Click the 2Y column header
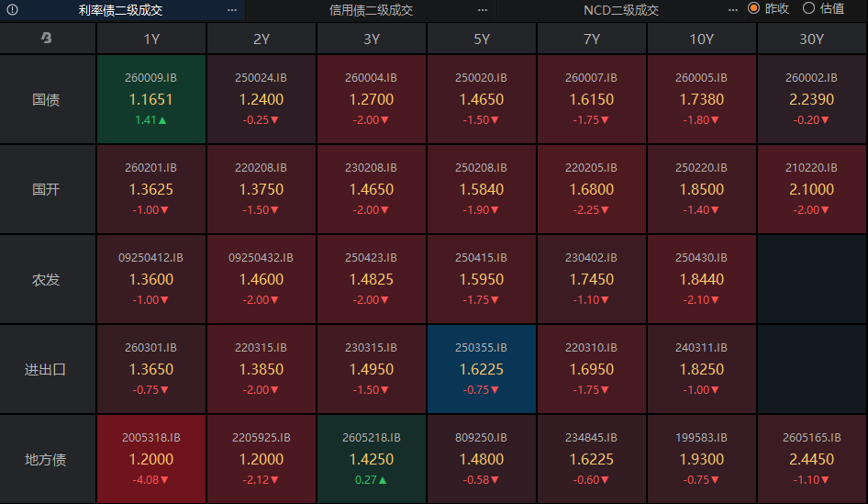 pos(262,39)
